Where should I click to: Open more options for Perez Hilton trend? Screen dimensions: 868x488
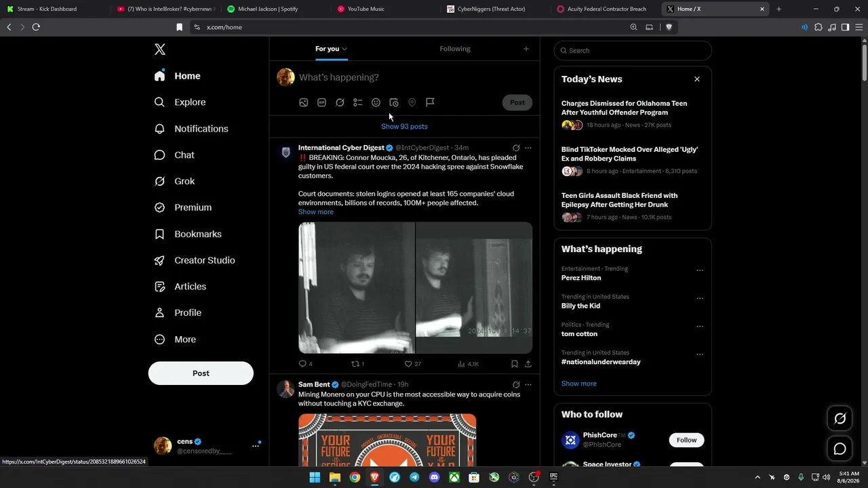700,270
